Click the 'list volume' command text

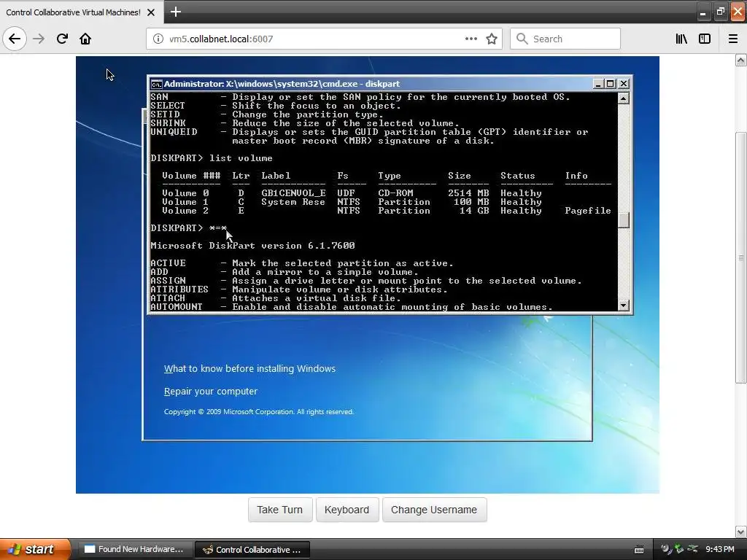point(241,158)
